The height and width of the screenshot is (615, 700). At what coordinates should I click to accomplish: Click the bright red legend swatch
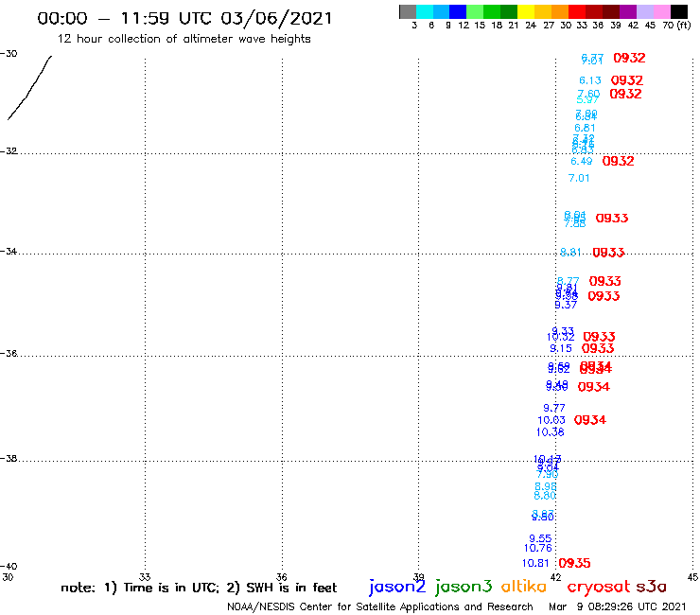577,11
